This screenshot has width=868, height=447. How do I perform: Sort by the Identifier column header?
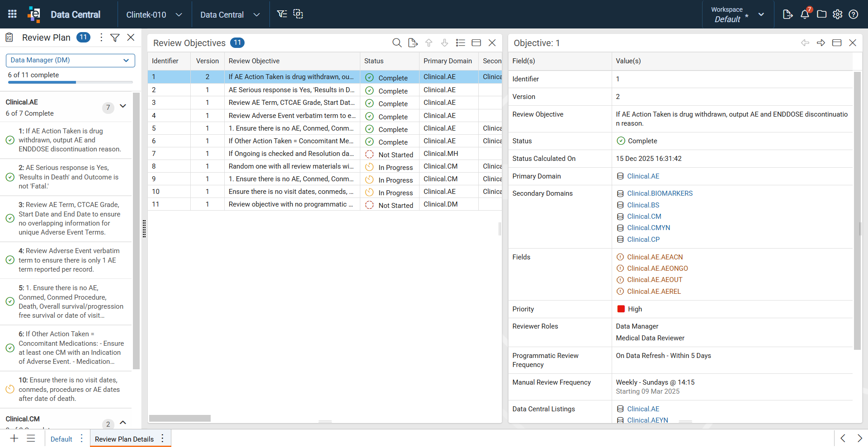click(169, 61)
